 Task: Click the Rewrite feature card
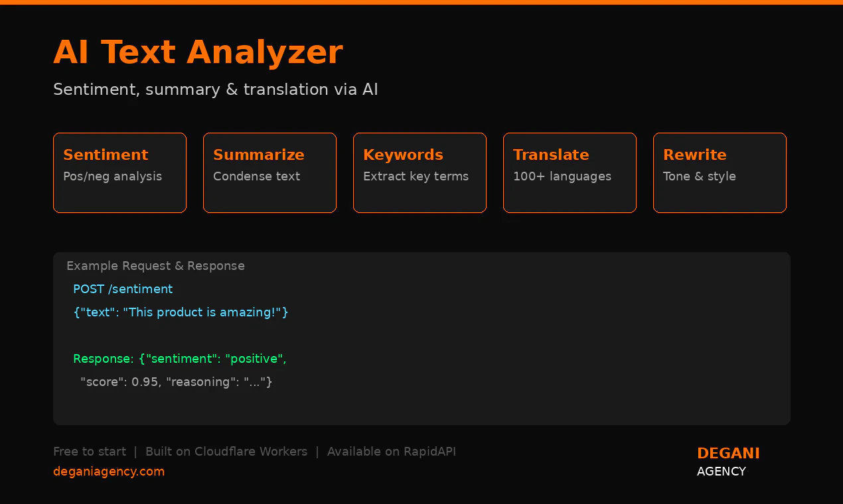pyautogui.click(x=720, y=172)
